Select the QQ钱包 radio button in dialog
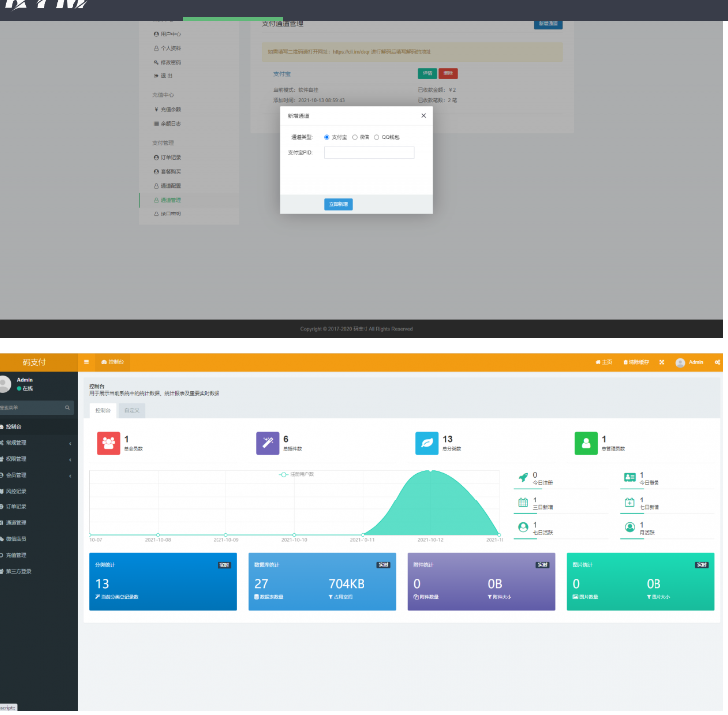The image size is (728, 715). tap(377, 137)
